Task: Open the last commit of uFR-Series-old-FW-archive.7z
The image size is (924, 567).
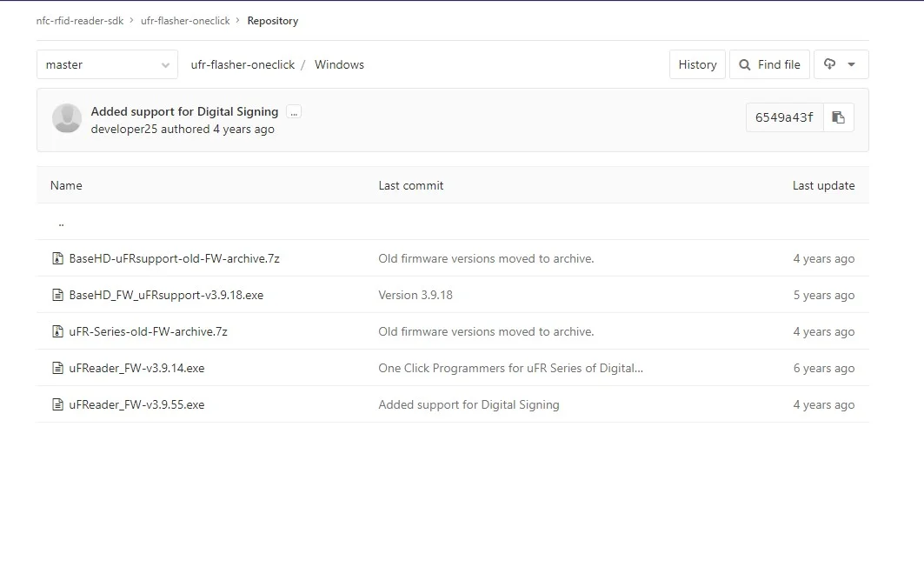Action: pyautogui.click(x=486, y=331)
